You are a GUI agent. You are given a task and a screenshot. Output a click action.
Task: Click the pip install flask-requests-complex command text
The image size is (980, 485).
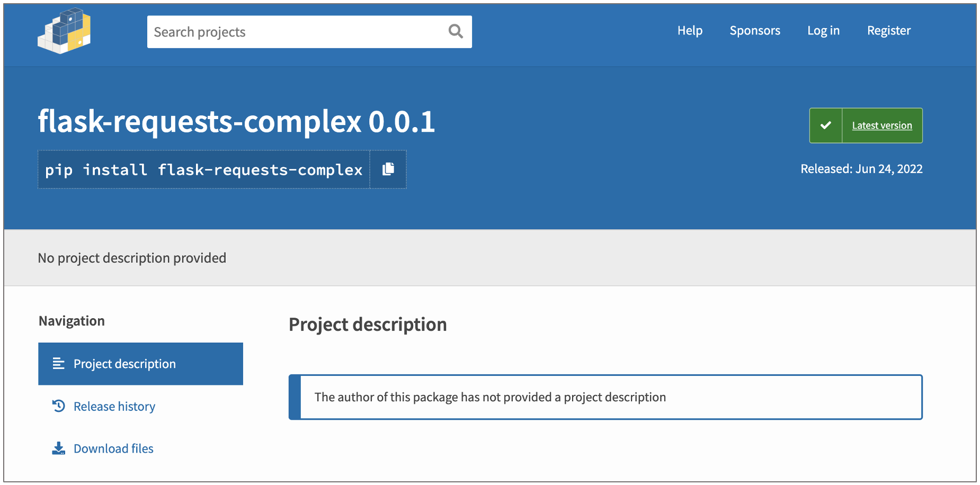click(x=203, y=169)
